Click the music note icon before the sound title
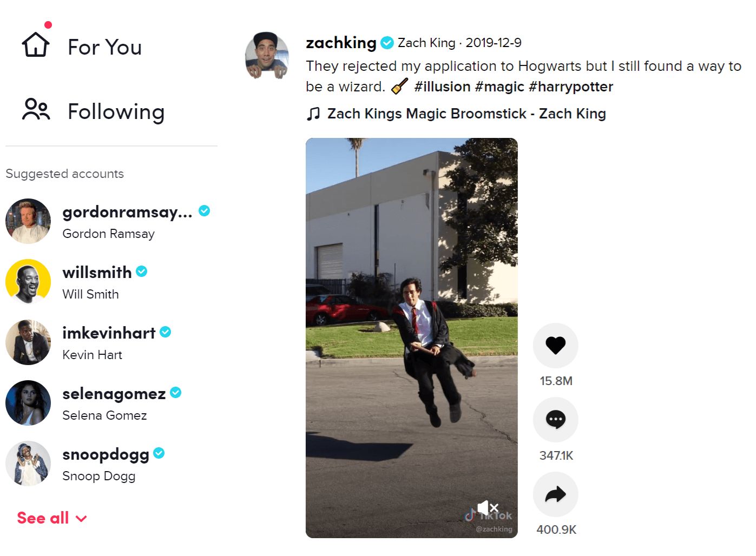756x556 pixels. coord(314,114)
